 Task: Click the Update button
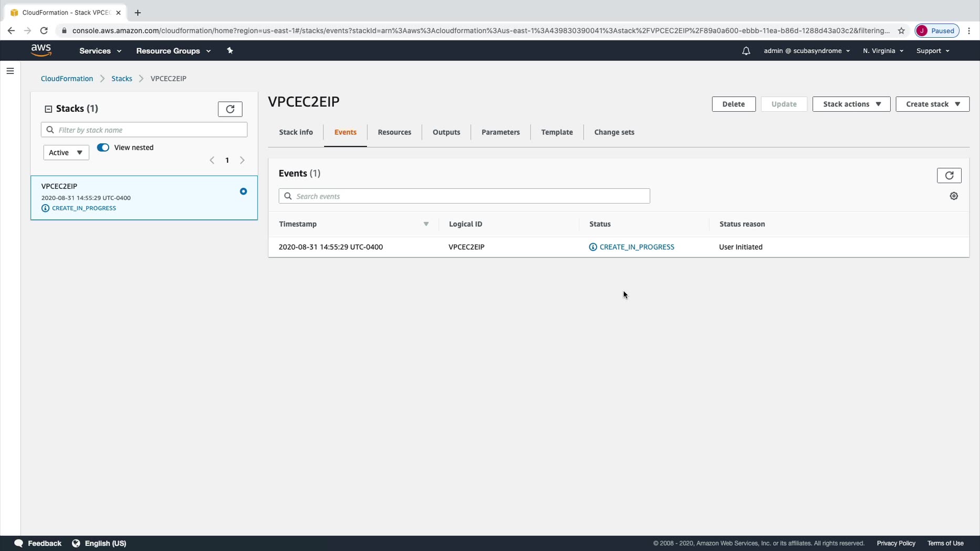point(784,104)
